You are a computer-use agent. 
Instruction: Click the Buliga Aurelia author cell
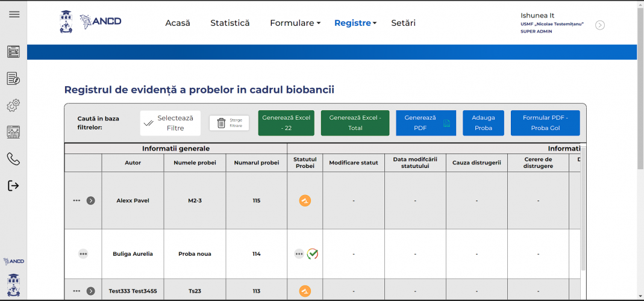pos(133,254)
